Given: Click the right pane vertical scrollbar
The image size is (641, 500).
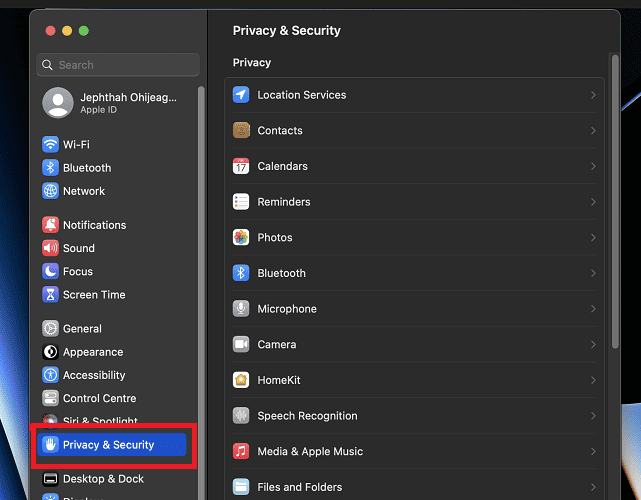Looking at the screenshot, I should pyautogui.click(x=615, y=200).
